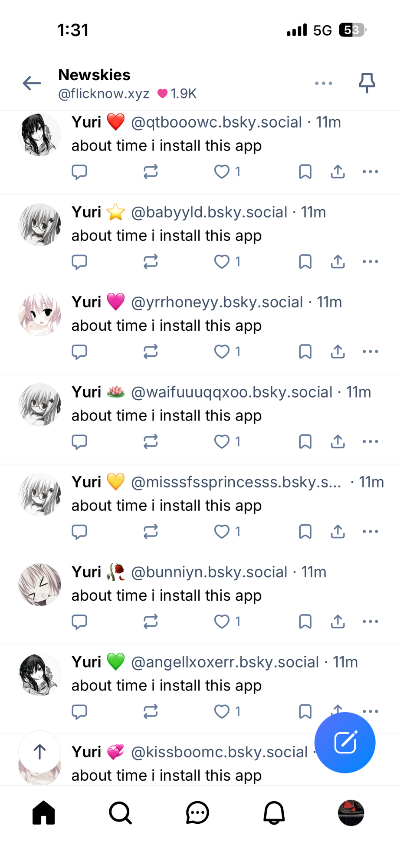Compose a new post with the blue button
The width and height of the screenshot is (400, 868).
(345, 743)
